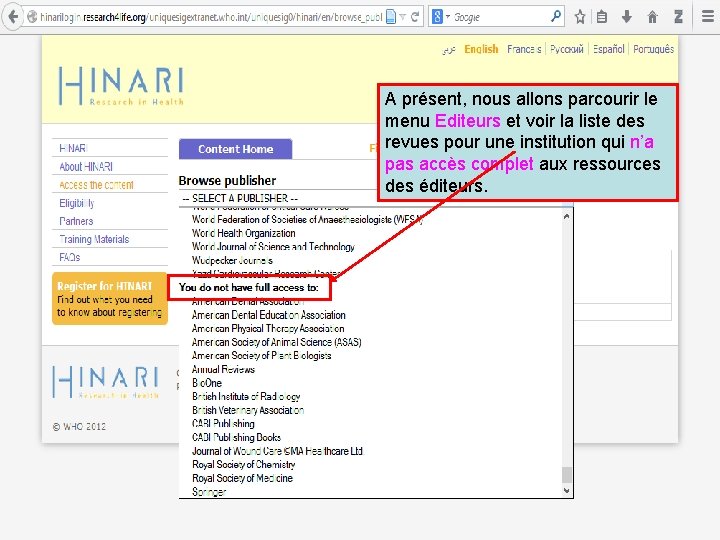Choose BioOne publisher
Image resolution: width=720 pixels, height=540 pixels.
(207, 383)
